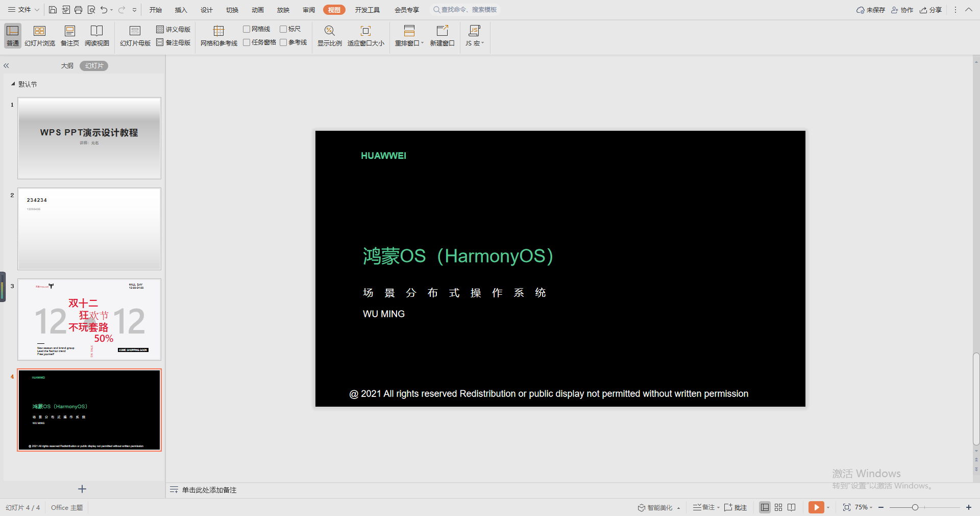This screenshot has height=516, width=980.
Task: Open 备注母版 notes master
Action: click(174, 42)
